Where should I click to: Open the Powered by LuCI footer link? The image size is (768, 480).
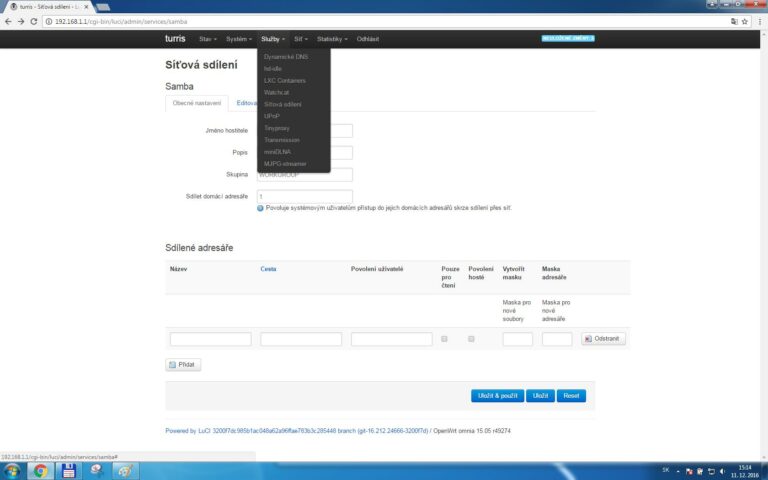pyautogui.click(x=296, y=431)
